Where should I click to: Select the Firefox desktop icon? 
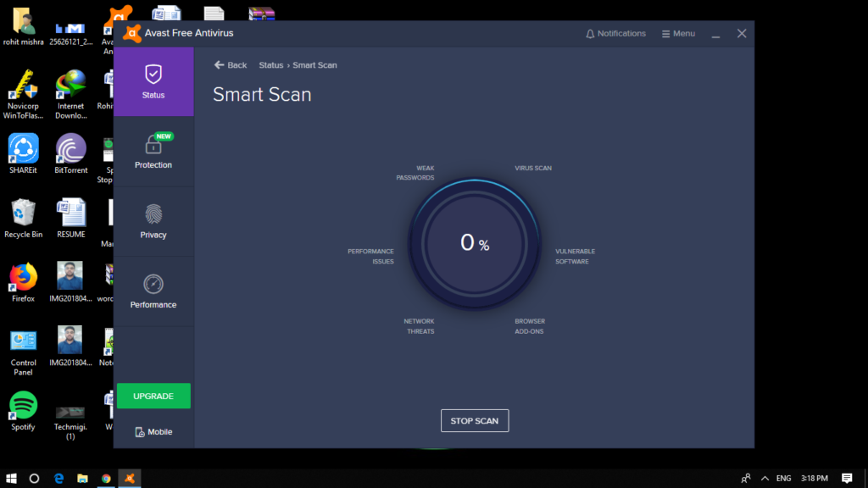coord(23,282)
